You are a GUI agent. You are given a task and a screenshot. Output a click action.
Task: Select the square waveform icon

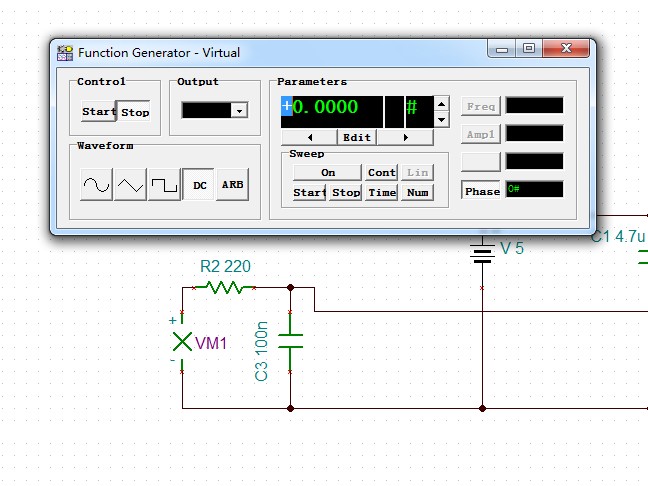click(164, 185)
